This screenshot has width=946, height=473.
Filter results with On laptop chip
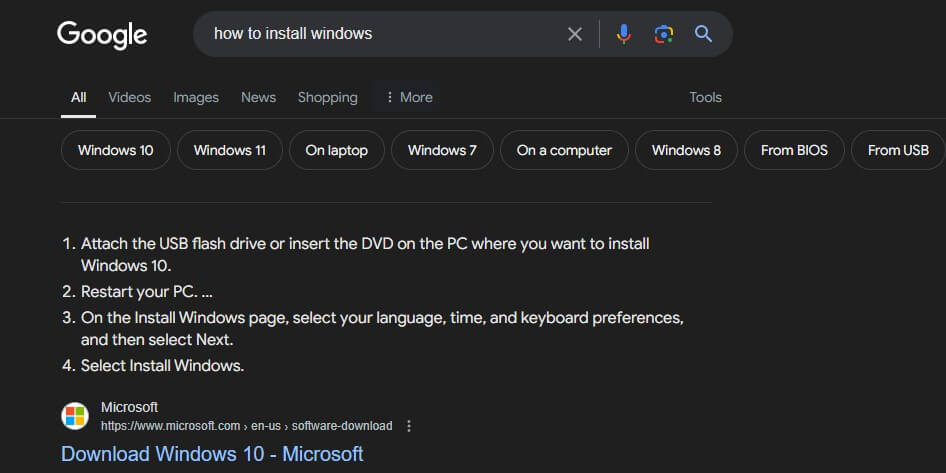337,150
